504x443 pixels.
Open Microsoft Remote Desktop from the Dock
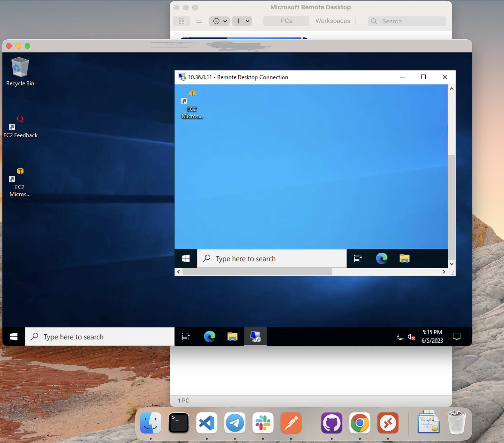[388, 423]
